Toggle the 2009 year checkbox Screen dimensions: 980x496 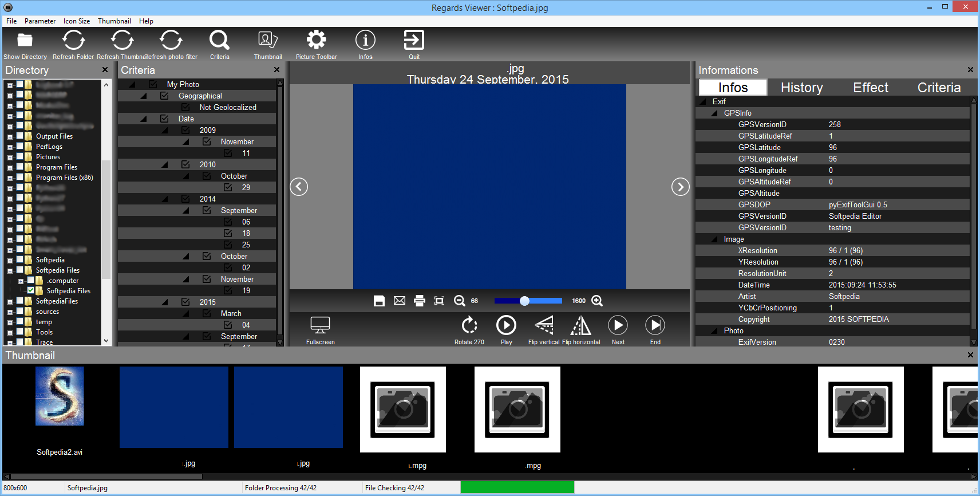coord(185,130)
